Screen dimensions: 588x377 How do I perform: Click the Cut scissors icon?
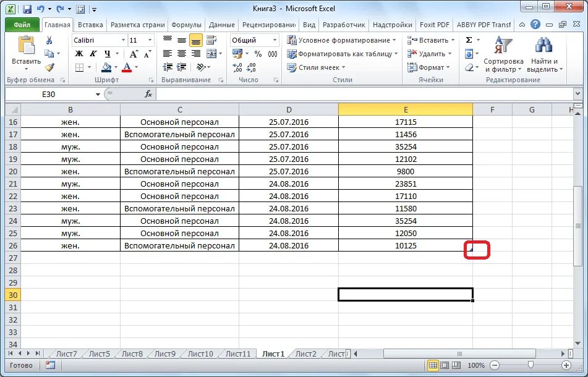pyautogui.click(x=49, y=40)
